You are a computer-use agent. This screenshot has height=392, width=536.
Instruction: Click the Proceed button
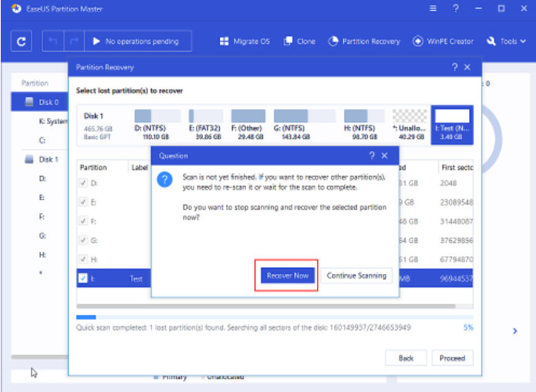[452, 358]
